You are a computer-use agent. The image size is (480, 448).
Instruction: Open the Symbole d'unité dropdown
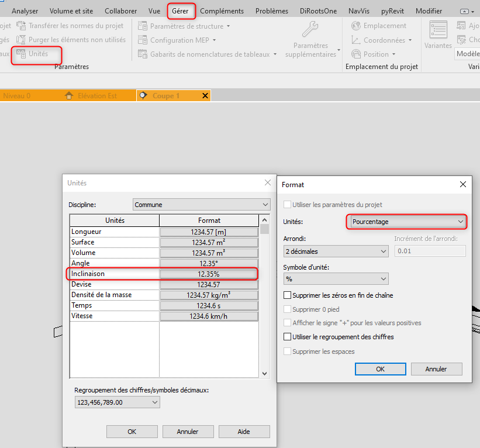pos(335,279)
